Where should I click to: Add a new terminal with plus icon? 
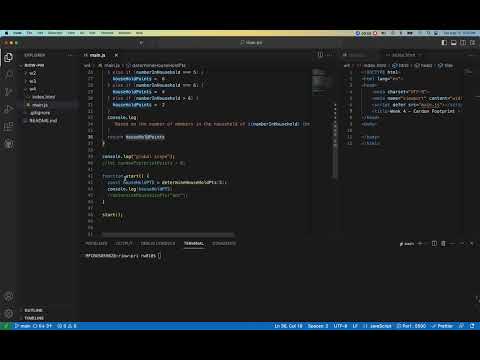pos(420,244)
